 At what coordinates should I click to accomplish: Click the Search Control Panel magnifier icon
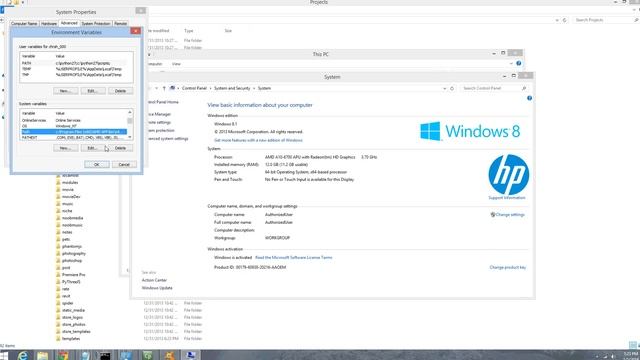524,88
